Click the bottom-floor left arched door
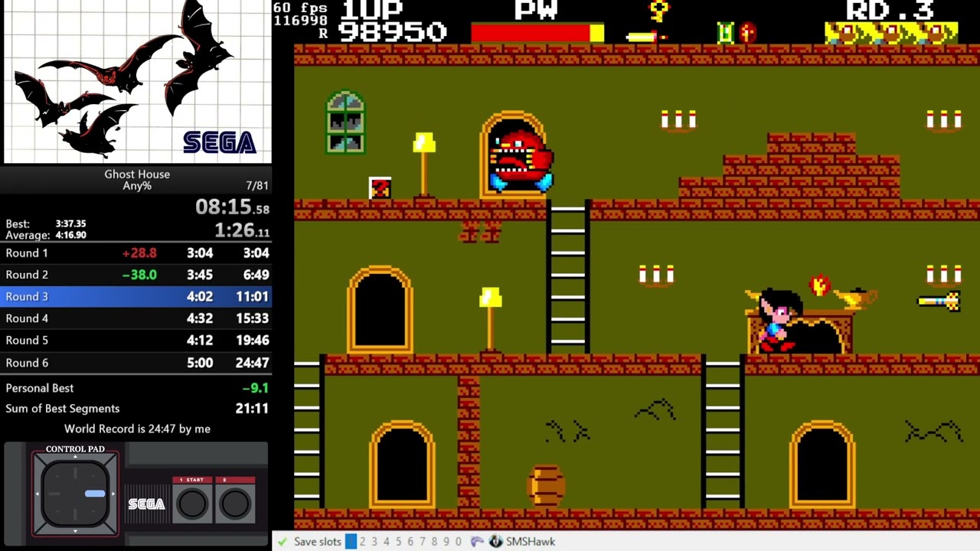980x551 pixels. click(401, 465)
